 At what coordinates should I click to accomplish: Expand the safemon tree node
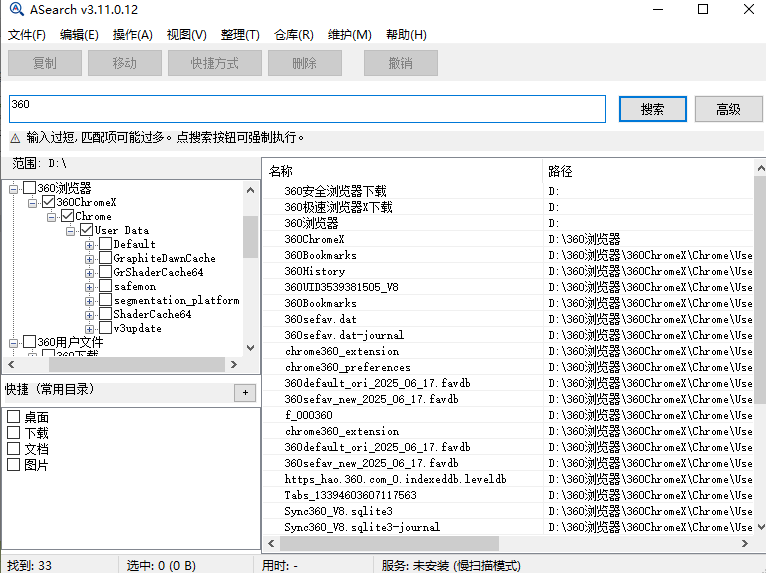tap(89, 287)
